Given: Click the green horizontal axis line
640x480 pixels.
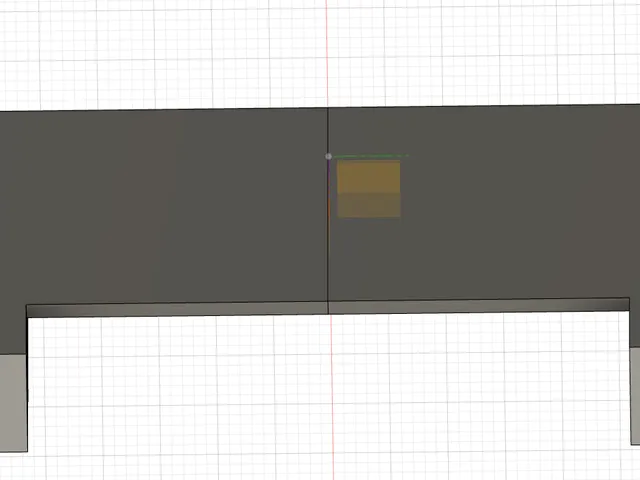Looking at the screenshot, I should tap(371, 156).
